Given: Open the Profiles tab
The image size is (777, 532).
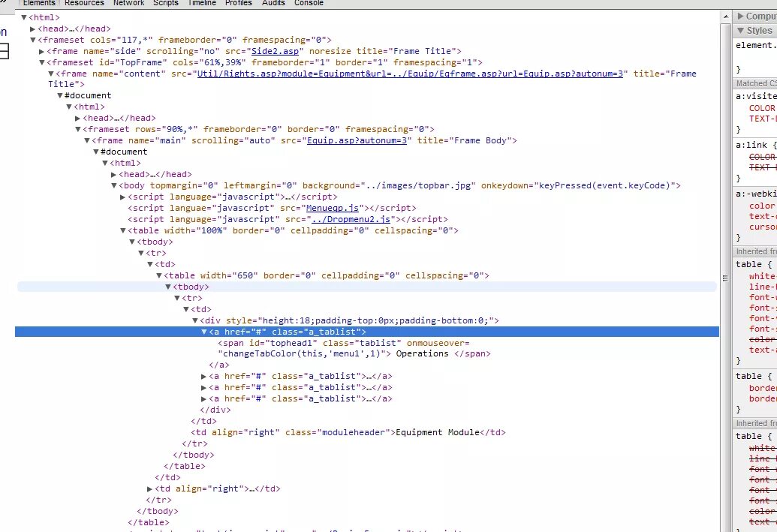Looking at the screenshot, I should 238,3.
